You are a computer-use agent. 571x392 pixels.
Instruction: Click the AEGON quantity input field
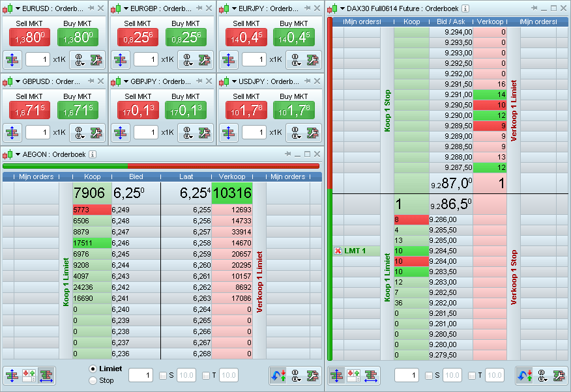(x=140, y=375)
